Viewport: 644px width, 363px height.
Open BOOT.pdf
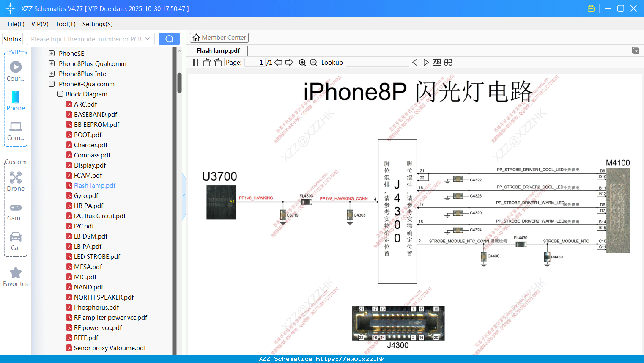(88, 135)
